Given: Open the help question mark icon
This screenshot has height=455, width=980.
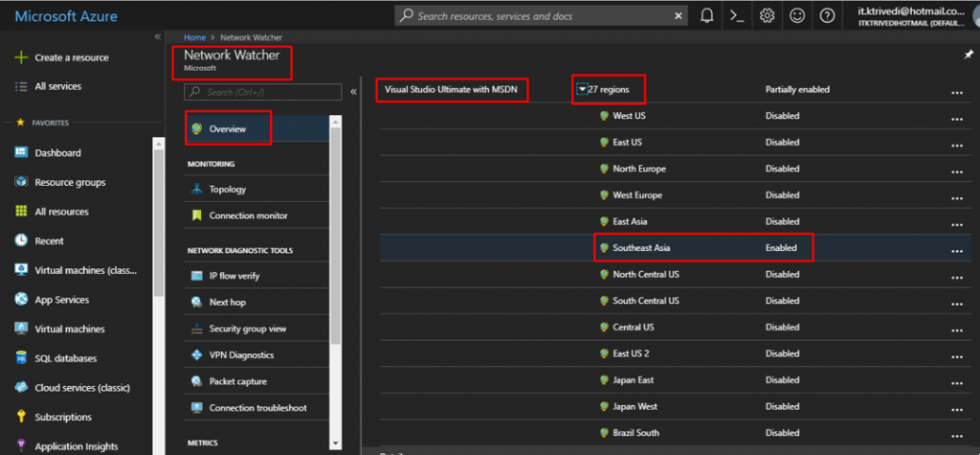Looking at the screenshot, I should click(827, 15).
